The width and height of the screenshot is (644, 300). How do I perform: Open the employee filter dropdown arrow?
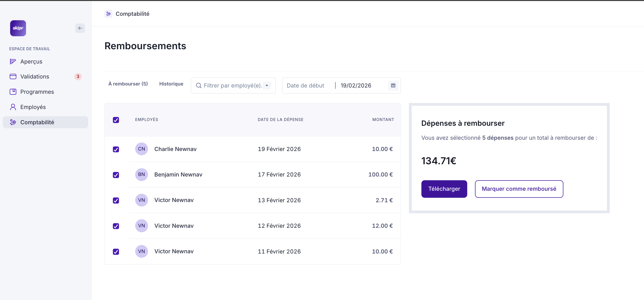pyautogui.click(x=267, y=85)
